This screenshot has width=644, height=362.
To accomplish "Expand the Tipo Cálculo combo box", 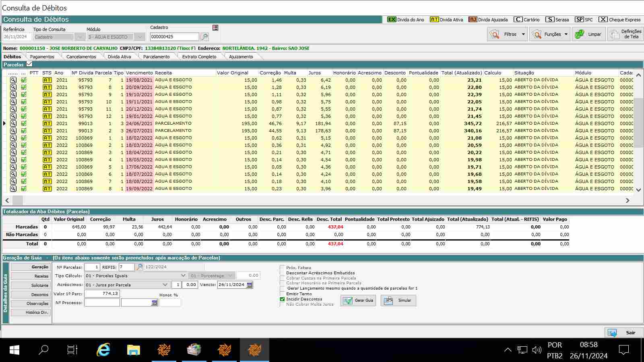I will click(x=183, y=276).
